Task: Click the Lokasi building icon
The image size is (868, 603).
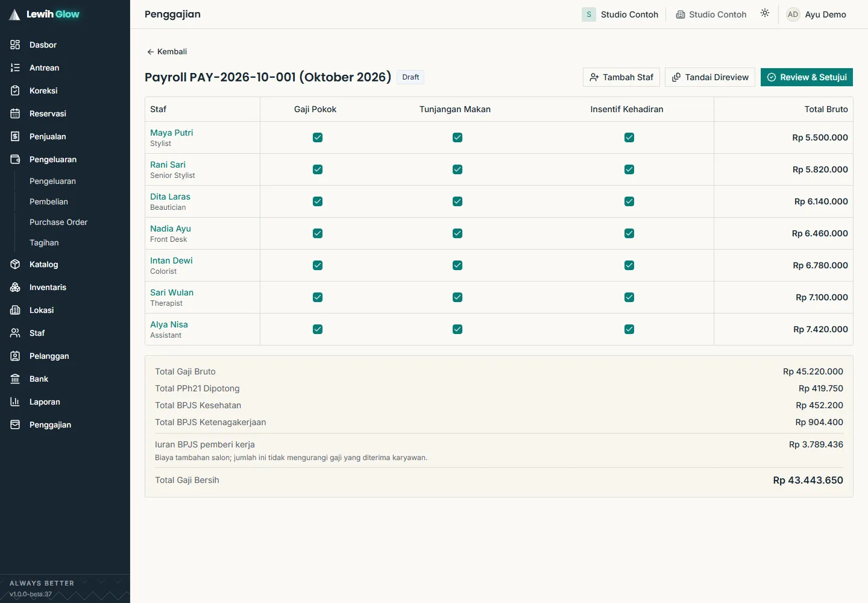Action: tap(15, 310)
